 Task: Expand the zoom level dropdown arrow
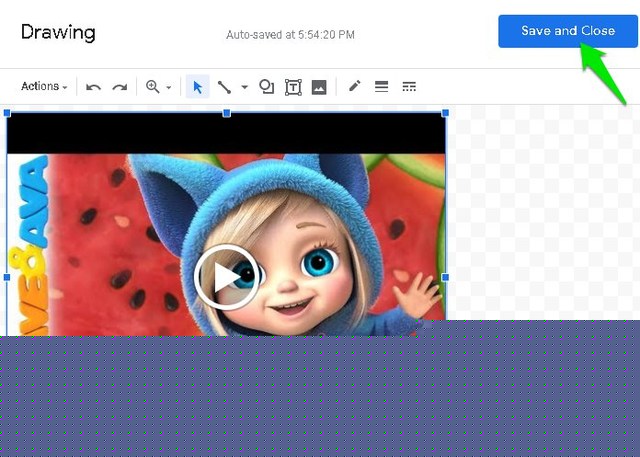[168, 88]
